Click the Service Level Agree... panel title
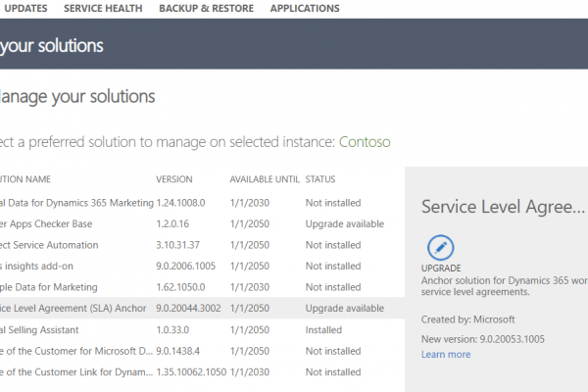This screenshot has width=588, height=392. coord(503,207)
